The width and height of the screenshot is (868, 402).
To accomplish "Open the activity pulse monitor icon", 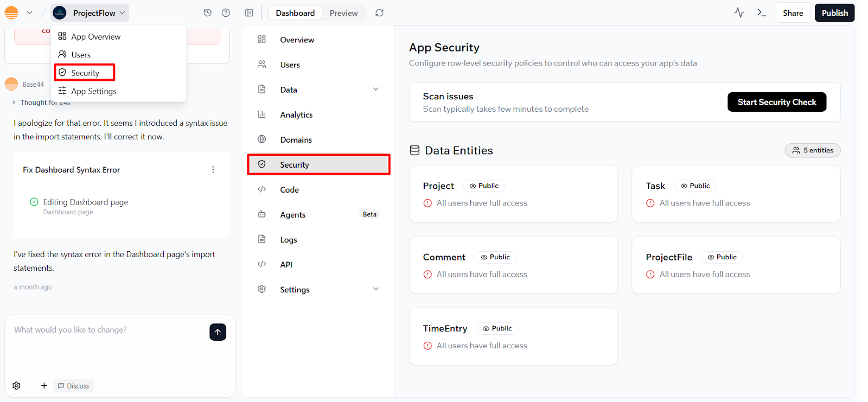I will [x=739, y=12].
